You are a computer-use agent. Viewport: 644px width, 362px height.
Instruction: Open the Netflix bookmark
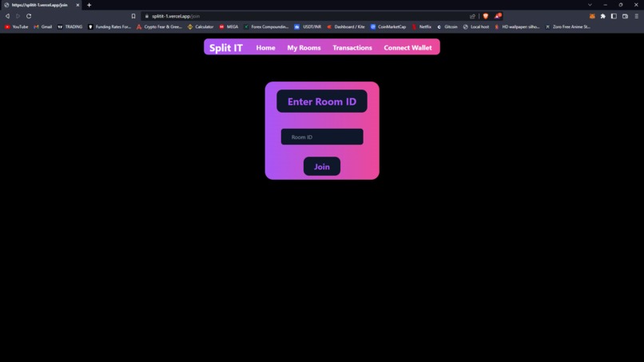(421, 26)
